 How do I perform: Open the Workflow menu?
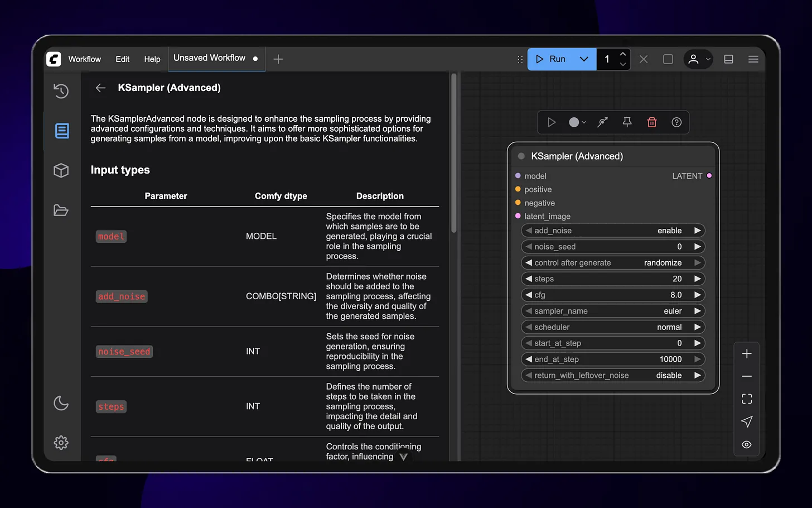tap(84, 59)
